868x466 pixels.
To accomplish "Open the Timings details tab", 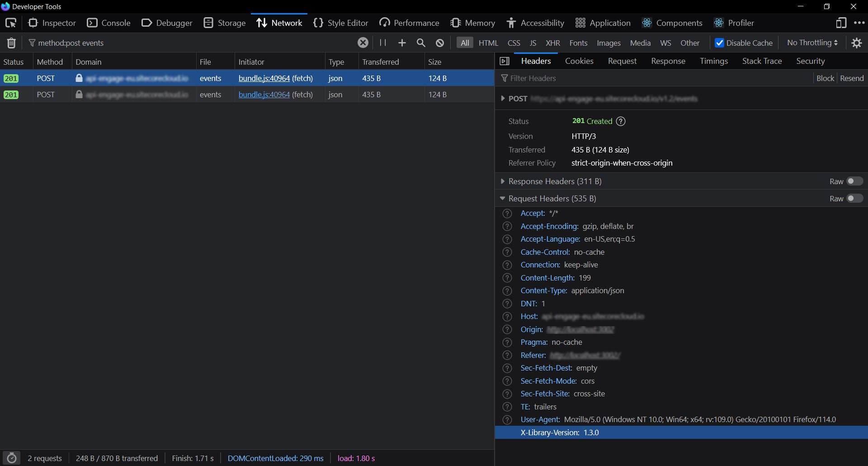I will 714,61.
